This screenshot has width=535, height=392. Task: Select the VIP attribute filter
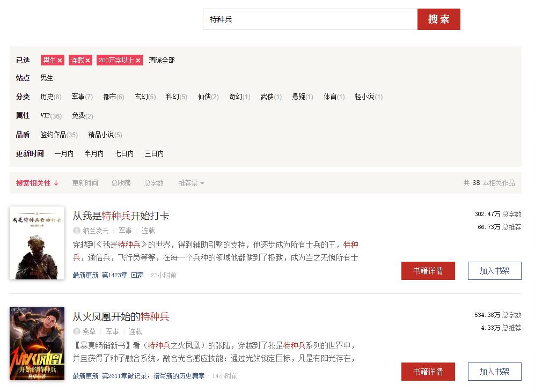[x=46, y=115]
